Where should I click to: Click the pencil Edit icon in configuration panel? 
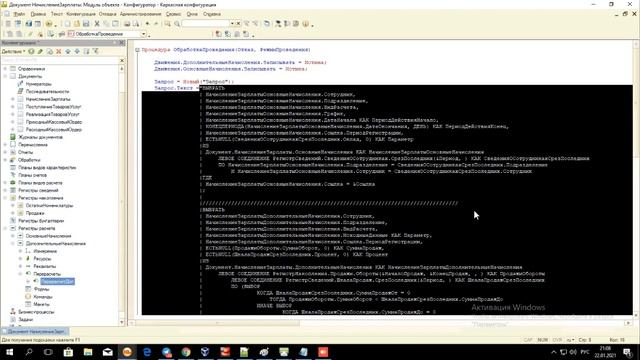40,51
